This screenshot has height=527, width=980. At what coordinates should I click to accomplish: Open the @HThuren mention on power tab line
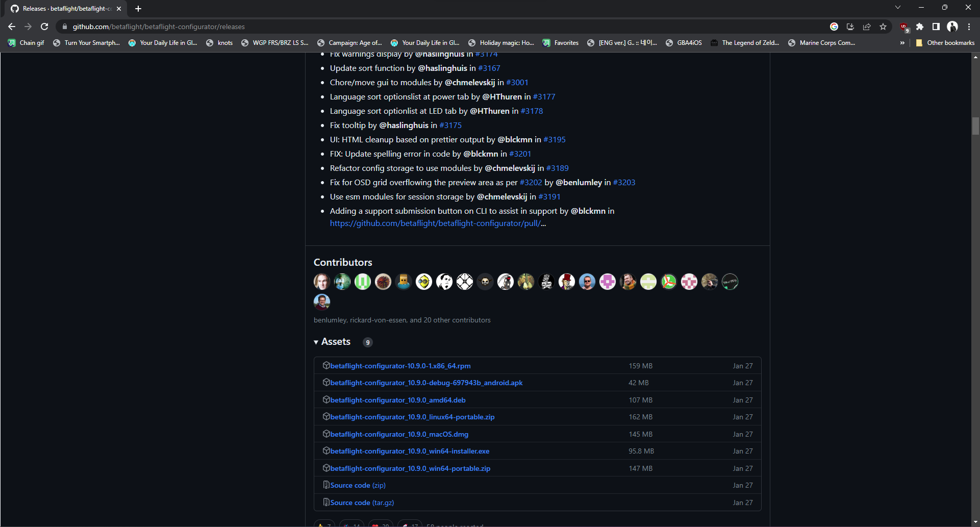pos(502,96)
